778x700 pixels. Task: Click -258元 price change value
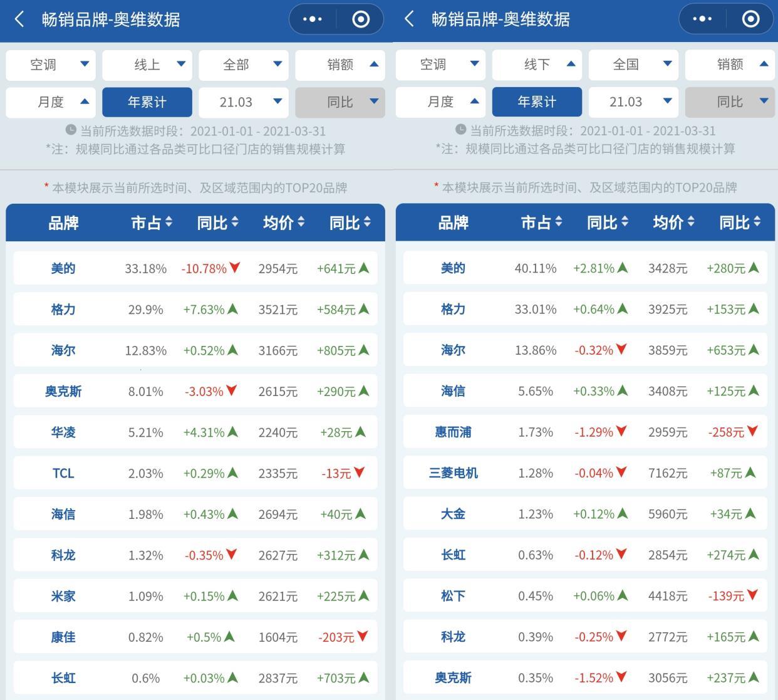(726, 432)
